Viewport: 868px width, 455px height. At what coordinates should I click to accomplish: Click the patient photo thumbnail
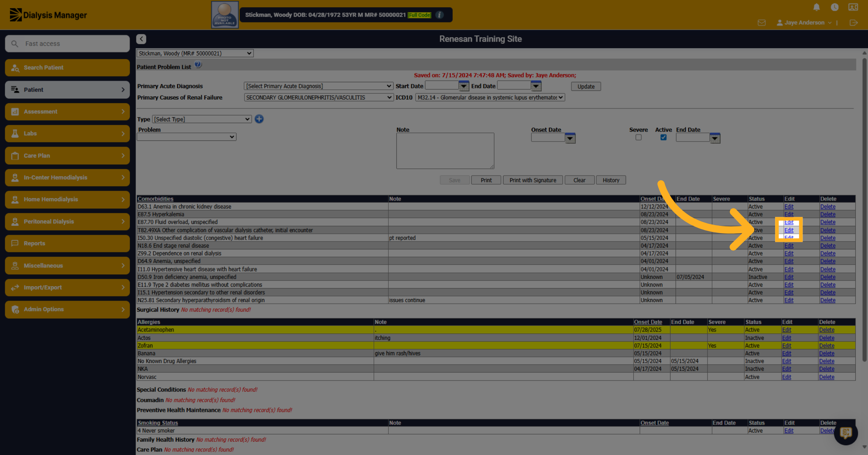pyautogui.click(x=225, y=15)
